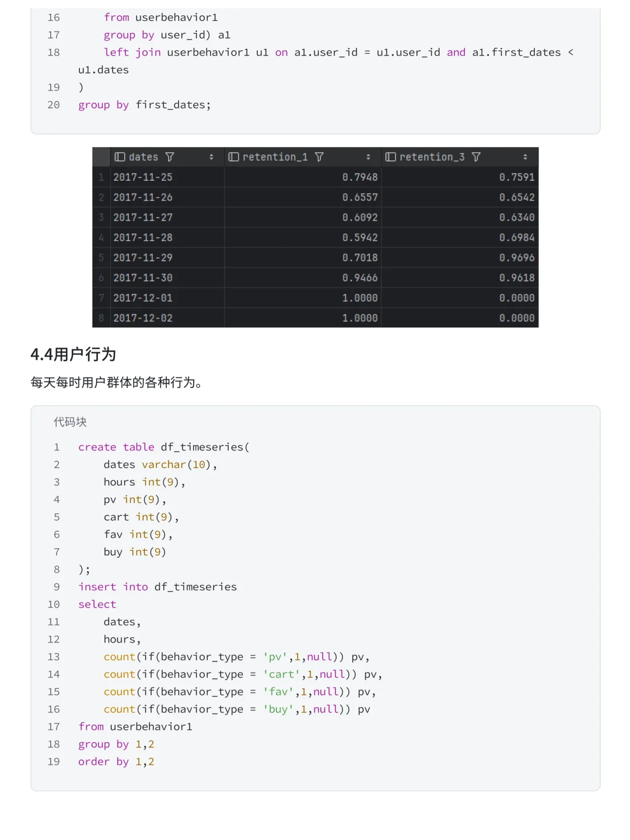
Task: Click the create table df_timeseries line
Action: pos(164,447)
